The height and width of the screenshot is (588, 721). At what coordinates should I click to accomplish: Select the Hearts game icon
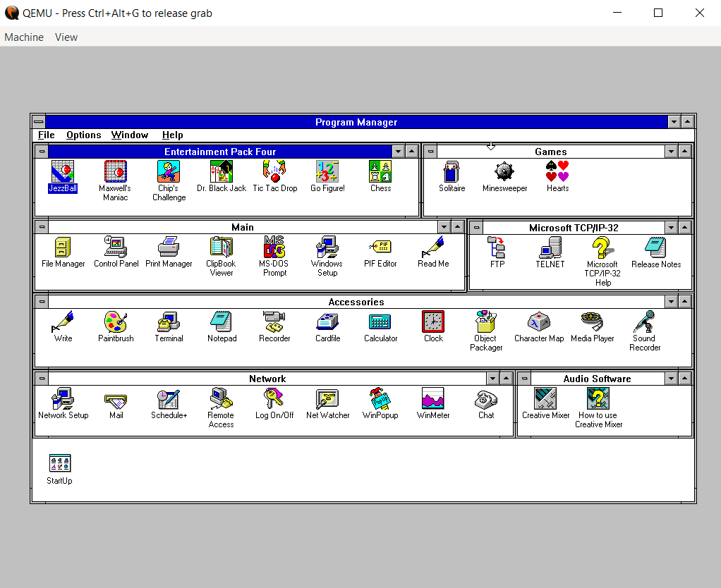[x=557, y=171]
